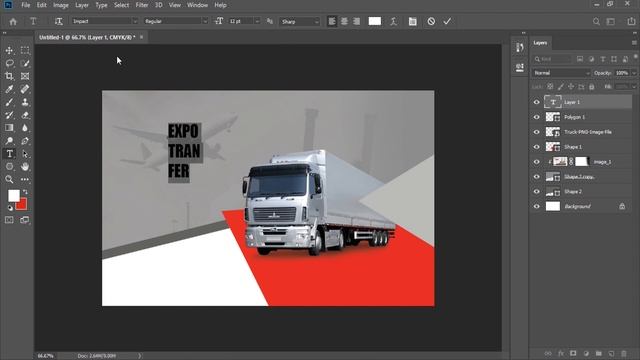Toggle Quick Mask mode
The image size is (640, 360).
click(x=9, y=220)
